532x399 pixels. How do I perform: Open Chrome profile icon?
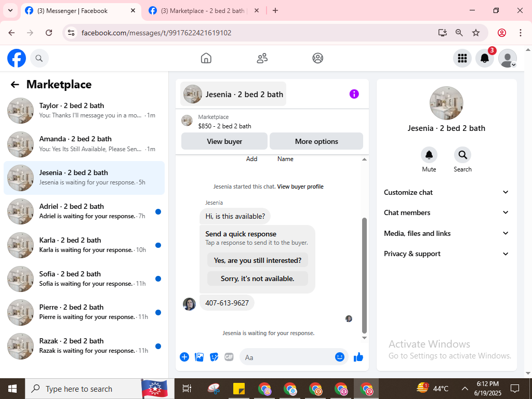502,33
